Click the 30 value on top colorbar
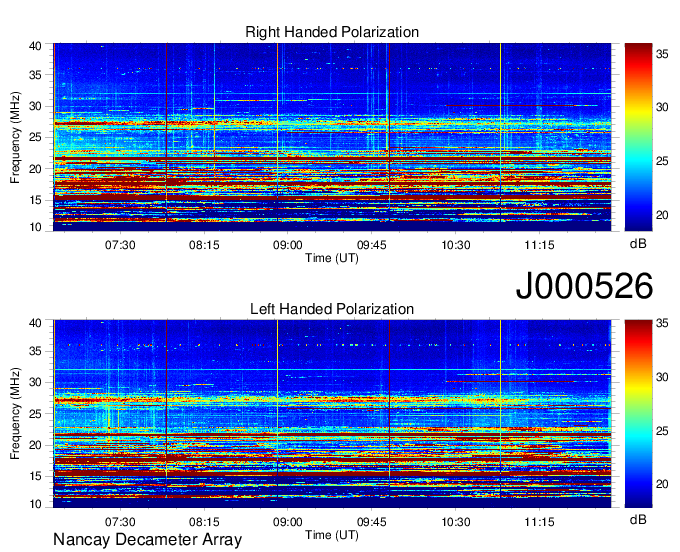The image size is (680, 552). (662, 107)
